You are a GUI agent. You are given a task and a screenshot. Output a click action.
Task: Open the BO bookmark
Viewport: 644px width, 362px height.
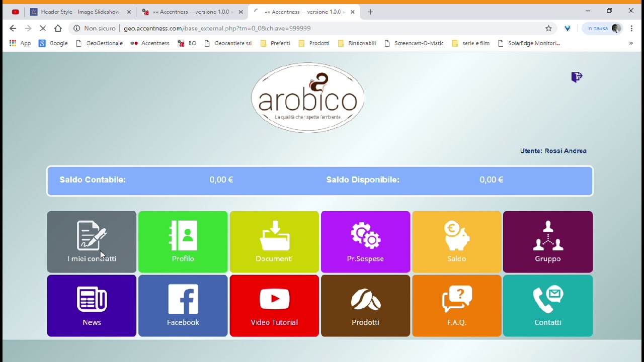click(x=187, y=43)
